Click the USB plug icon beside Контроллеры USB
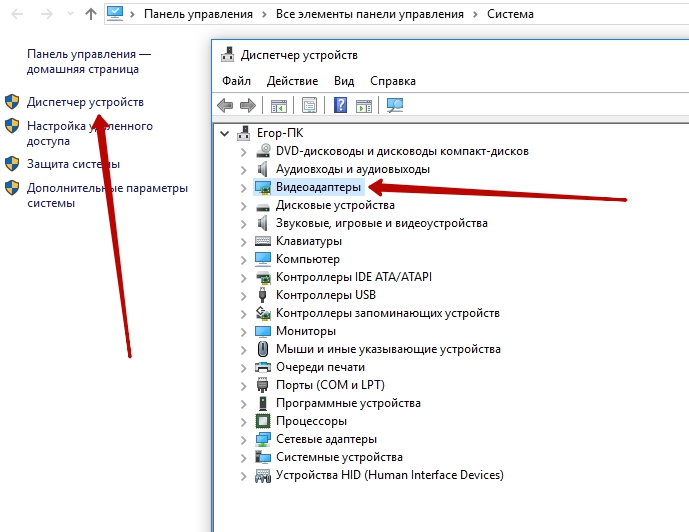The width and height of the screenshot is (689, 532). tap(262, 295)
